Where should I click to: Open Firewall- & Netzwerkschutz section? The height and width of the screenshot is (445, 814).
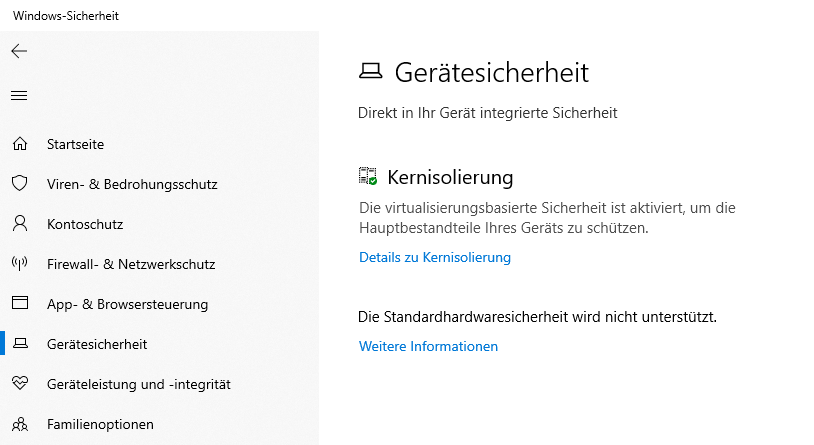[131, 264]
